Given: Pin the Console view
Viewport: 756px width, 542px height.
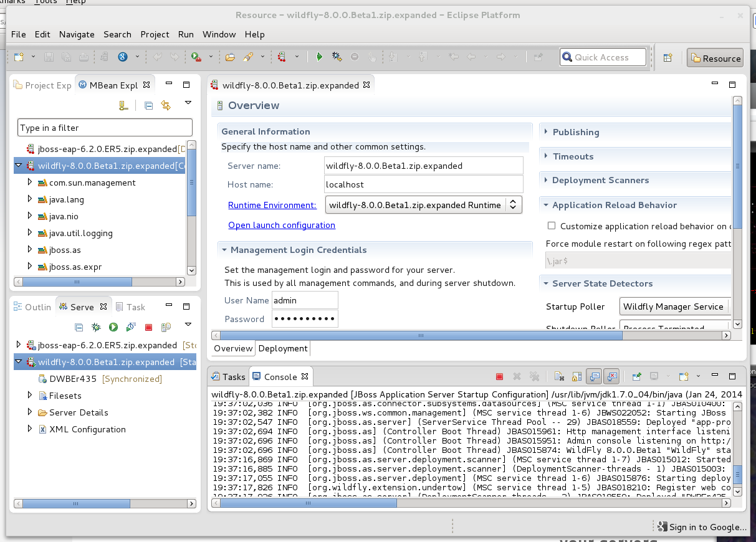Looking at the screenshot, I should [637, 376].
